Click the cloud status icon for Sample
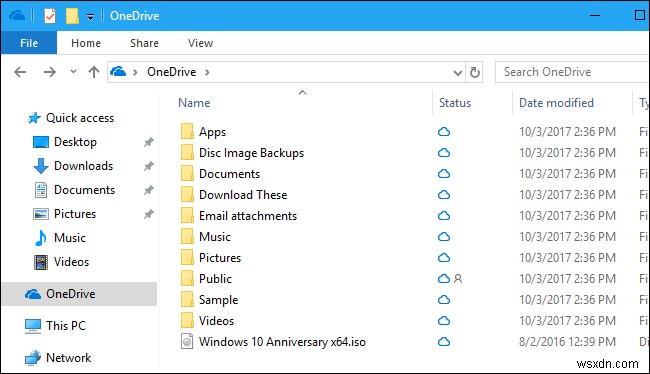 click(444, 299)
